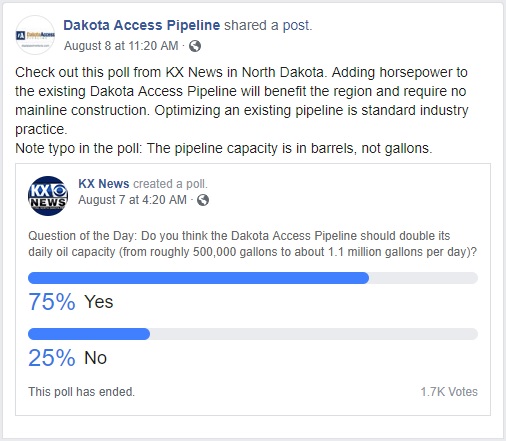This screenshot has width=506, height=441.
Task: Open the KX News logo avatar
Action: click(x=48, y=196)
